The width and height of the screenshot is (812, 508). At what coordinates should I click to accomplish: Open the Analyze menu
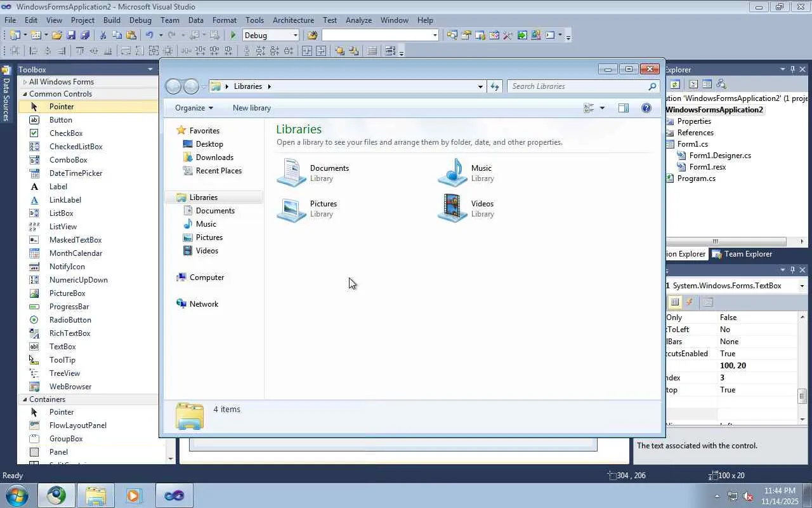358,20
